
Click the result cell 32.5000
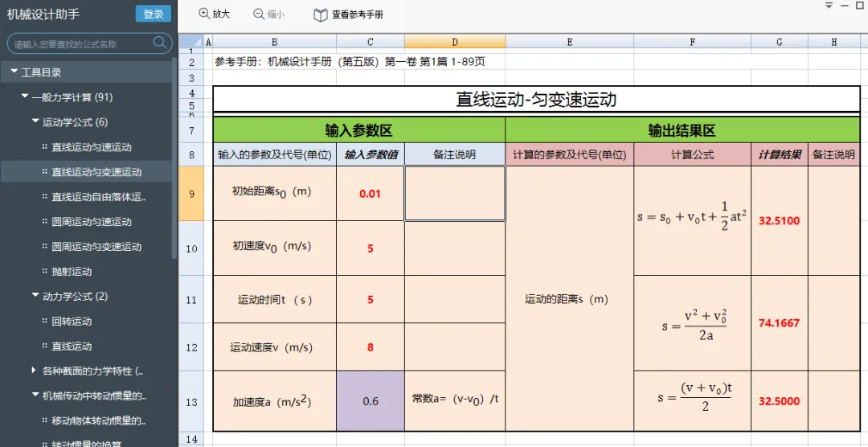click(780, 401)
